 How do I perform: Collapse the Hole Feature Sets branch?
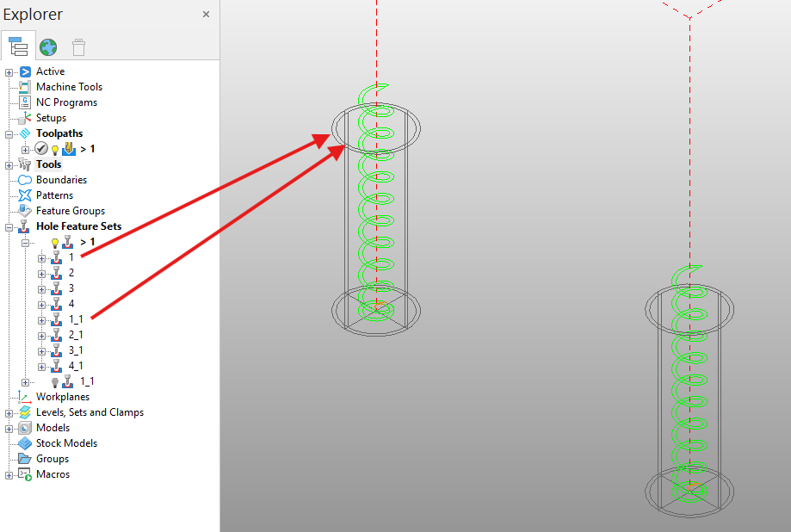7,226
